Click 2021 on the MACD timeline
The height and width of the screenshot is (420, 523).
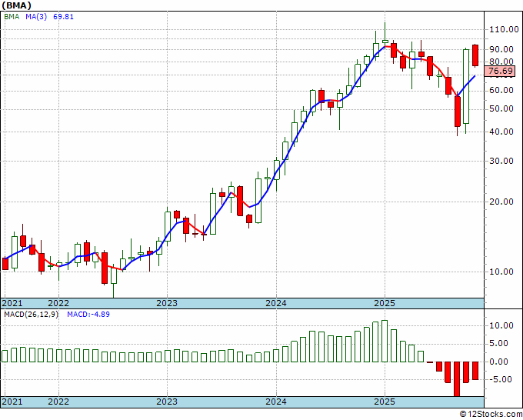pos(12,402)
